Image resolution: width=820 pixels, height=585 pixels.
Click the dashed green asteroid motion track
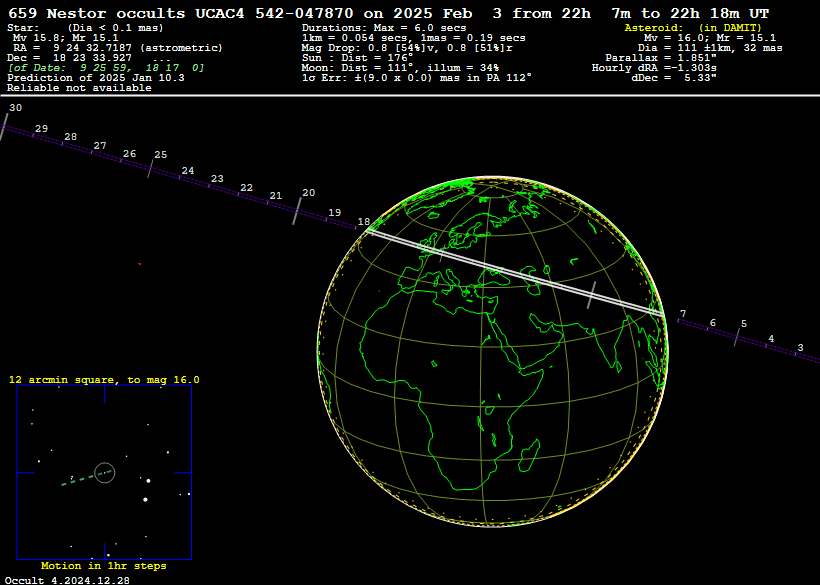[87, 478]
